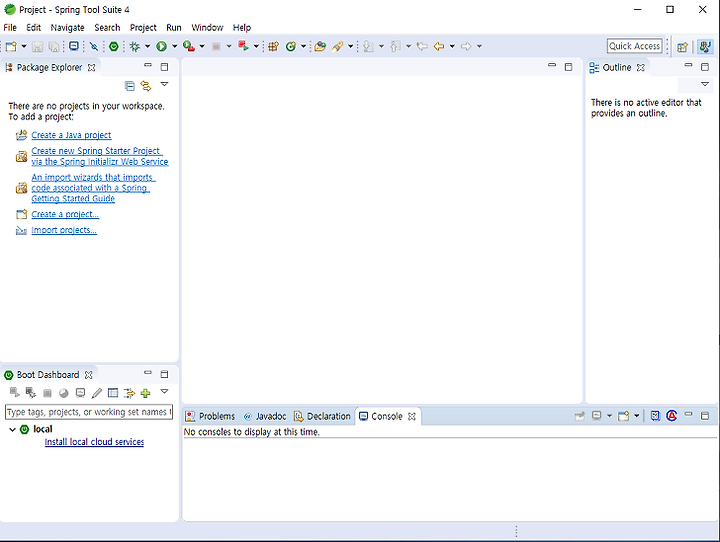Click Collapse All in Package Explorer

click(x=130, y=86)
